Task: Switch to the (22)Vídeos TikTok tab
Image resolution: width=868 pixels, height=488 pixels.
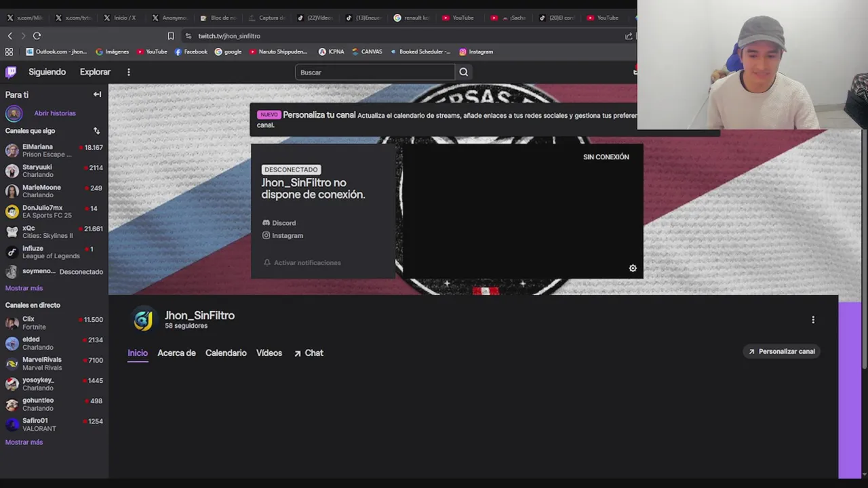Action: [x=315, y=18]
